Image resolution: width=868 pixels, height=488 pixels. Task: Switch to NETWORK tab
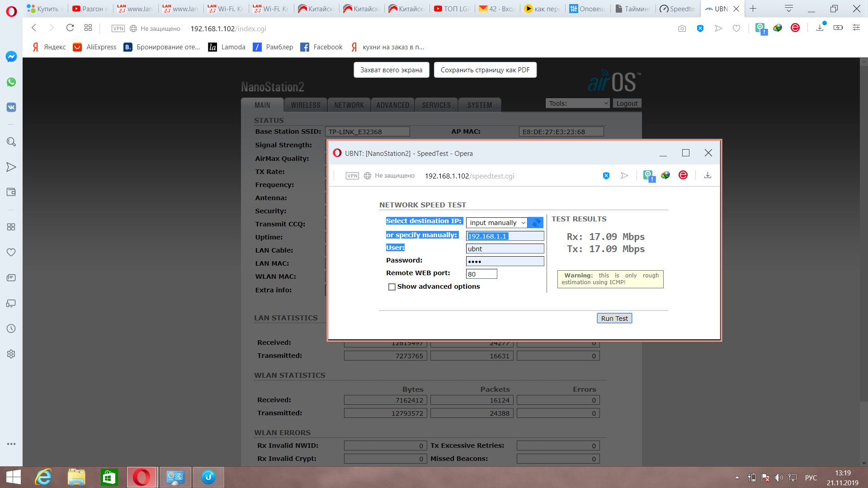pyautogui.click(x=349, y=105)
